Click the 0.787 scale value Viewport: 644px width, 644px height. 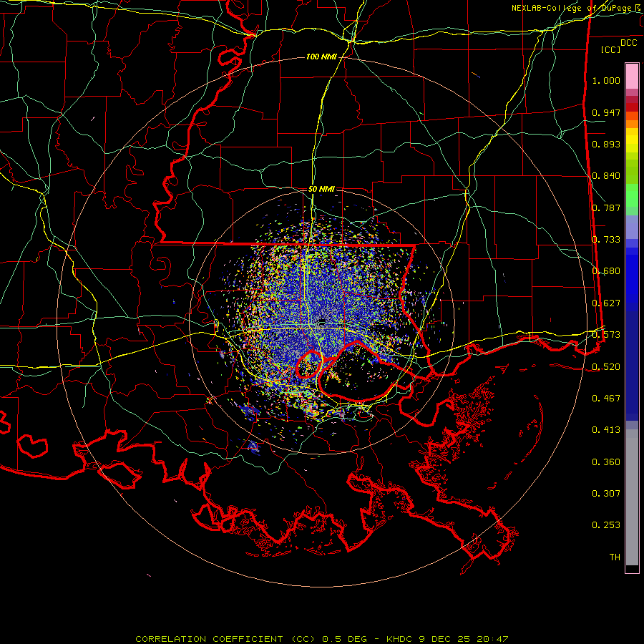coord(606,208)
